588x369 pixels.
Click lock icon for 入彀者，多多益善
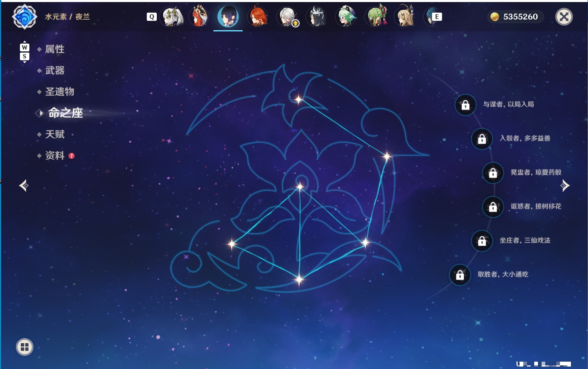coord(482,139)
